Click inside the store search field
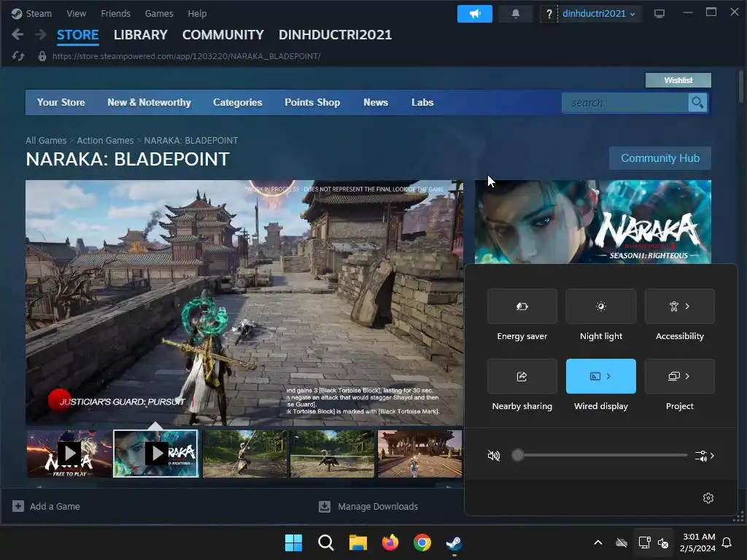The image size is (747, 560). (x=625, y=103)
